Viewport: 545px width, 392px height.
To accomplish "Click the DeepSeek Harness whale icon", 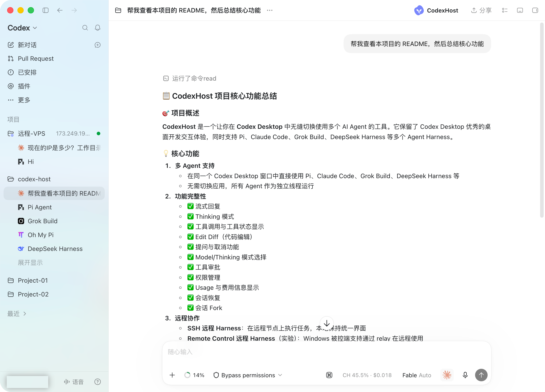I will (21, 249).
